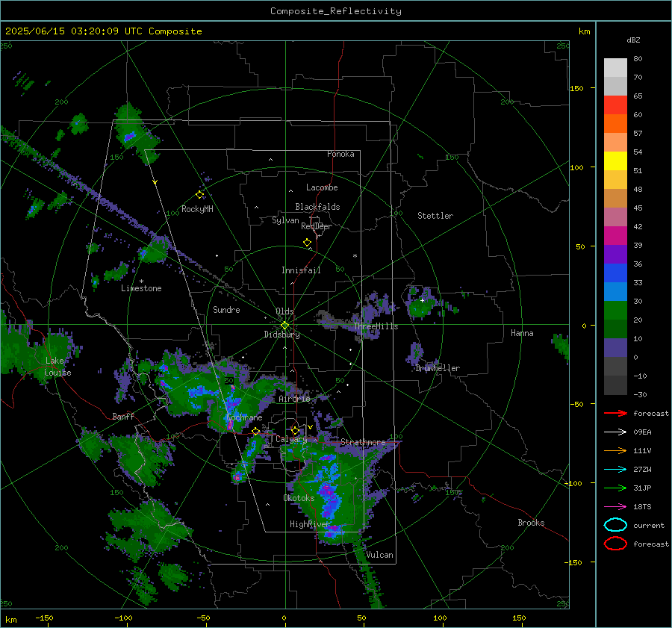The image size is (672, 628).
Task: Click the Sylvan label
Action: coord(285,220)
